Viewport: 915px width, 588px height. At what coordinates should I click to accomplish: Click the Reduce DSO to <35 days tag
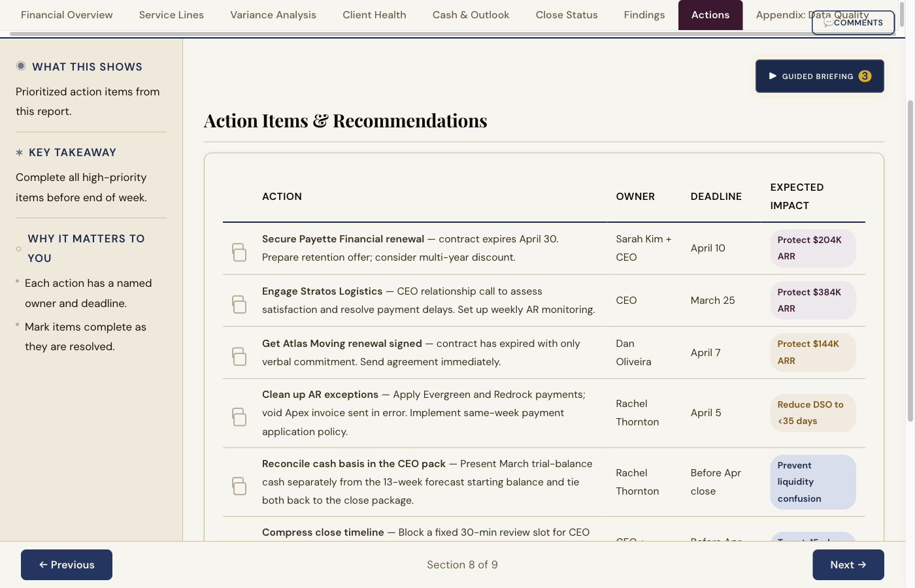[x=813, y=413]
